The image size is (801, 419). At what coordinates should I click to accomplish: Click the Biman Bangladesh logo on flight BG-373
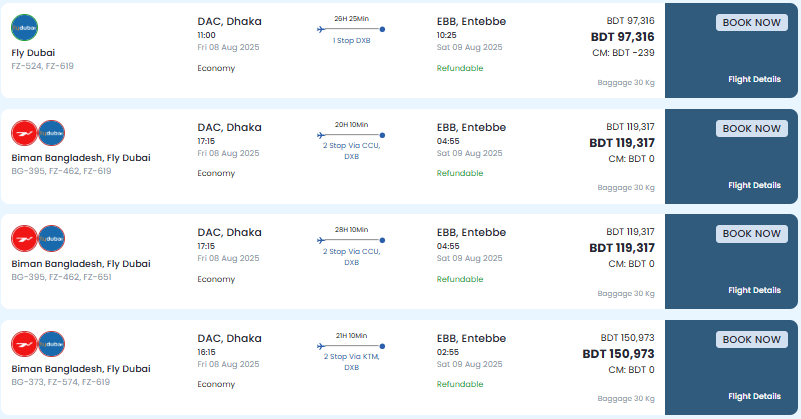click(x=25, y=344)
